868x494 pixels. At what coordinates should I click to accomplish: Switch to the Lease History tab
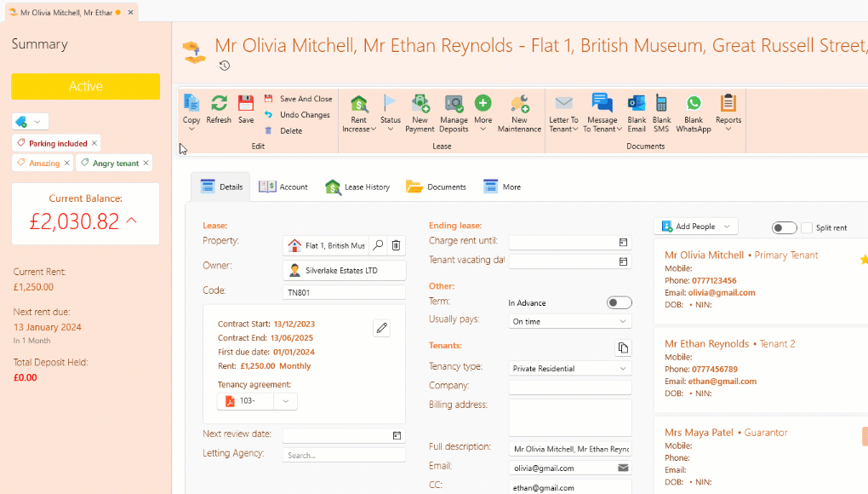point(357,187)
